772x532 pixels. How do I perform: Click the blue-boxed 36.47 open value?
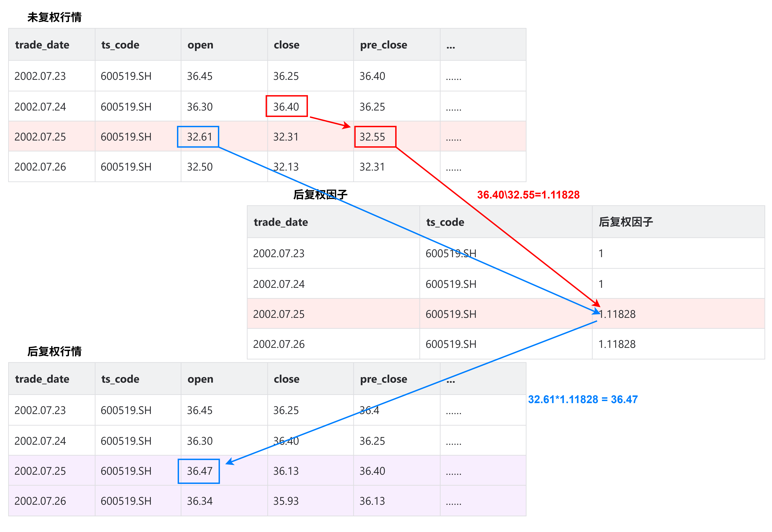199,471
